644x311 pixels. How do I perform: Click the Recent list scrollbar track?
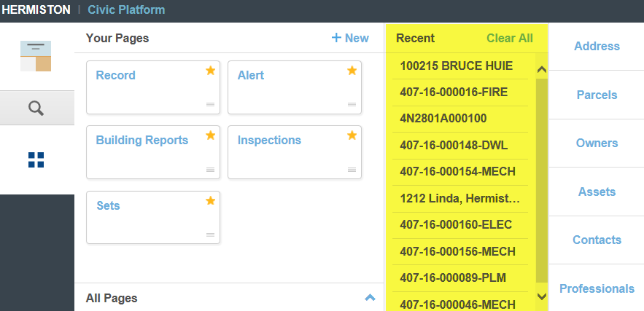tap(541, 182)
